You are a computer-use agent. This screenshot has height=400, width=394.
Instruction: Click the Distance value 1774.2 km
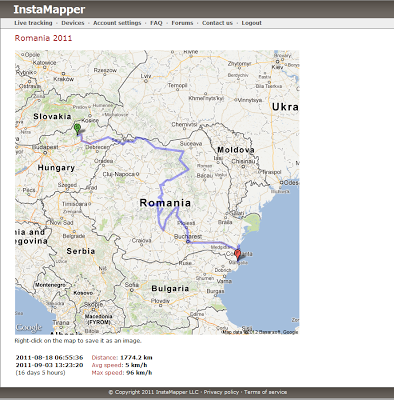pyautogui.click(x=136, y=357)
